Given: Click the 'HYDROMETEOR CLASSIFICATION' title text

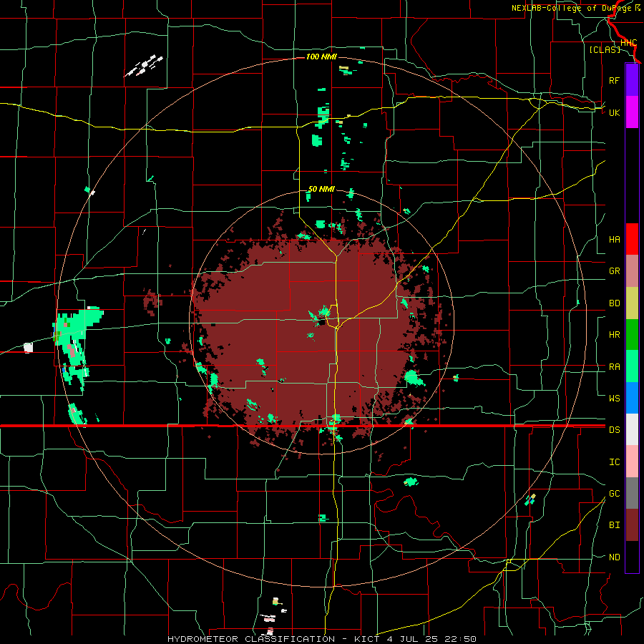Looking at the screenshot, I should 251,639.
